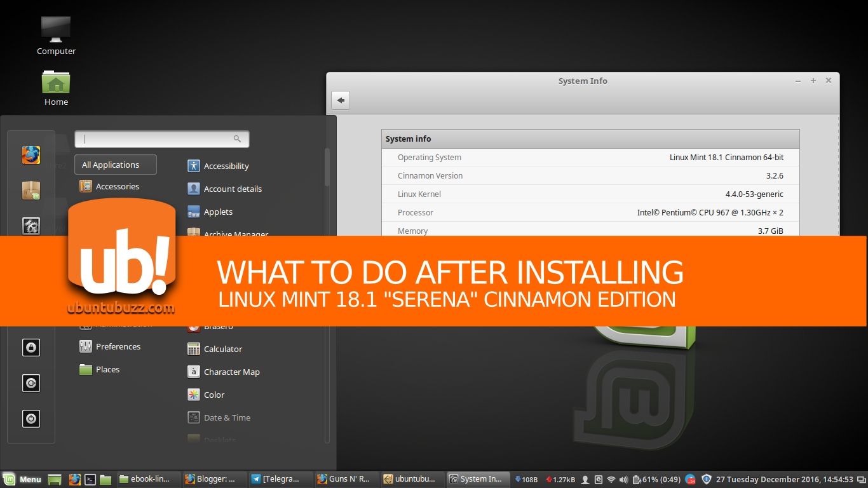Click the "Operating System" row label
Screen dimensions: 868x488
pyautogui.click(x=430, y=158)
